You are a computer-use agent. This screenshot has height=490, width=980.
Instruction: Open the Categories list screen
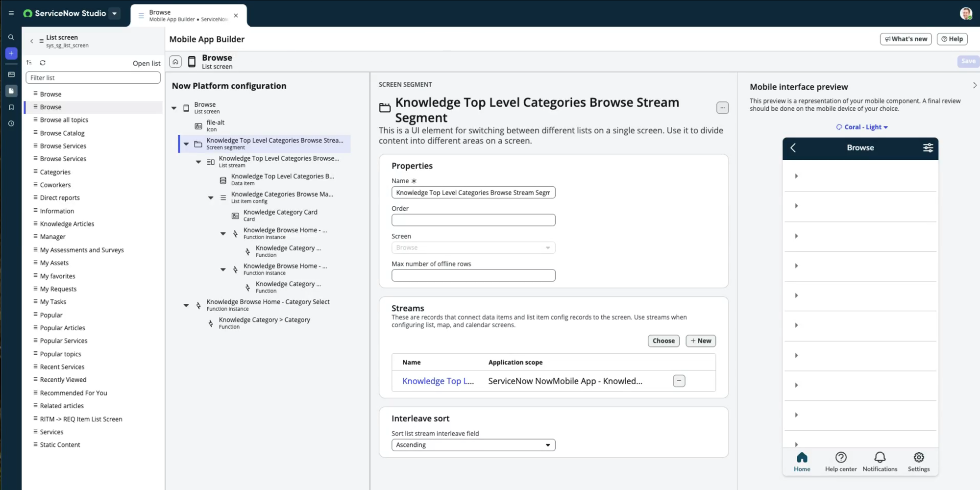pyautogui.click(x=55, y=172)
